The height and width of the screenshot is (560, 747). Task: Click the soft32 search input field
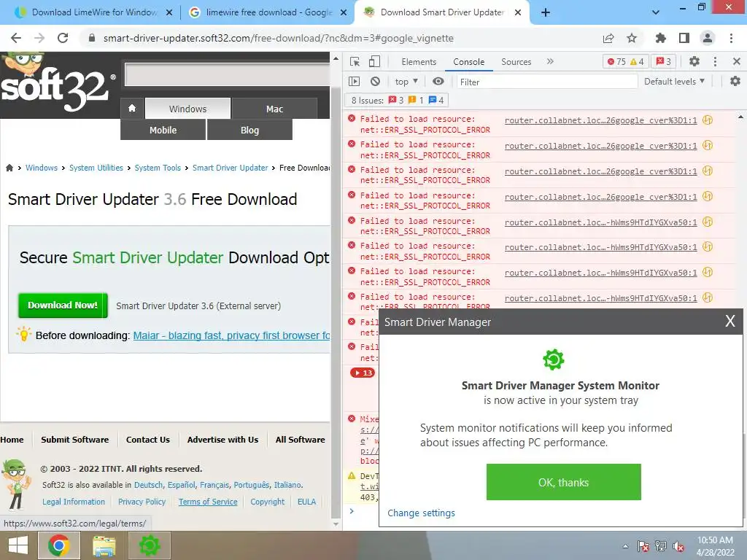tap(227, 74)
